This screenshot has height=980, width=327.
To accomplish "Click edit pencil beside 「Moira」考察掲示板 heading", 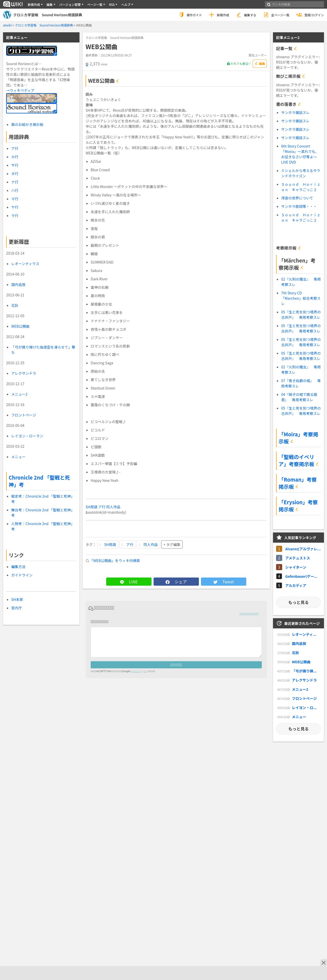I will [x=292, y=442].
